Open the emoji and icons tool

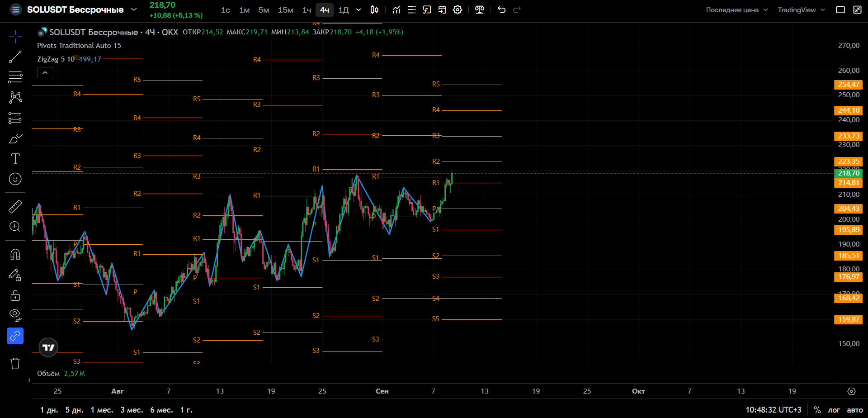[15, 179]
